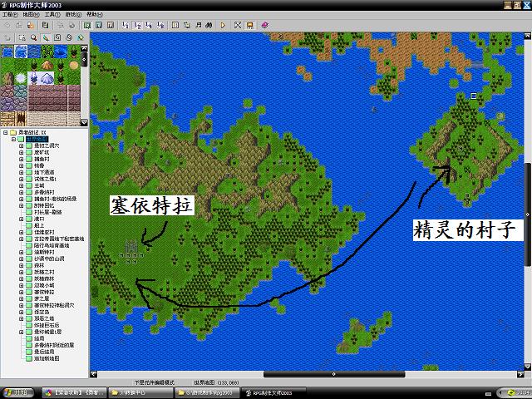532x399 pixels.
Task: Collapse the selected 世界地图 tree node
Action: 13,139
